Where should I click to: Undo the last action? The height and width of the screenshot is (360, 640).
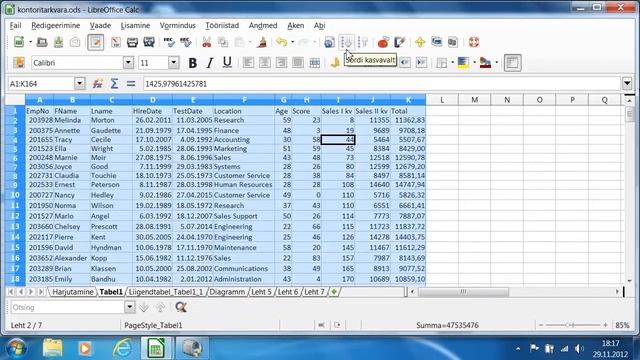(x=281, y=42)
